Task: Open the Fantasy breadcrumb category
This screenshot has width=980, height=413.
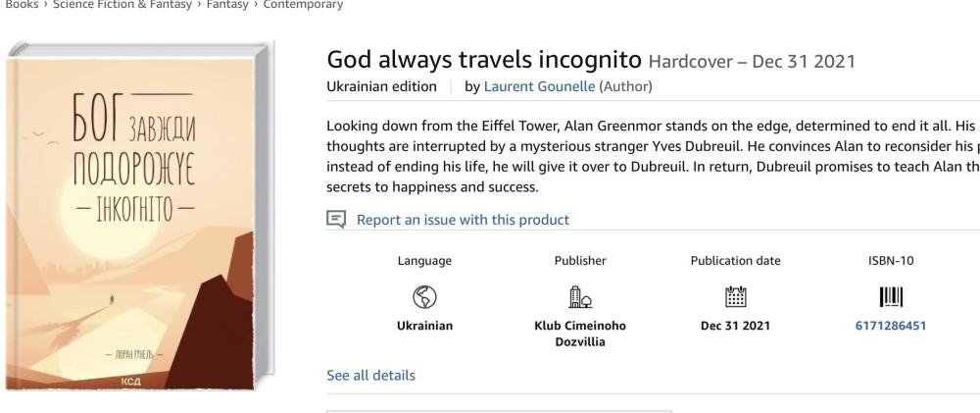Action: pyautogui.click(x=200, y=5)
